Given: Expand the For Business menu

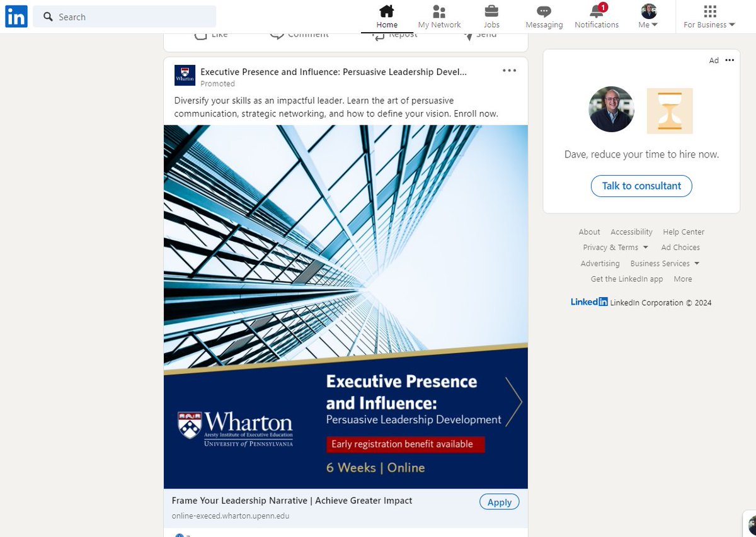Looking at the screenshot, I should [x=709, y=17].
